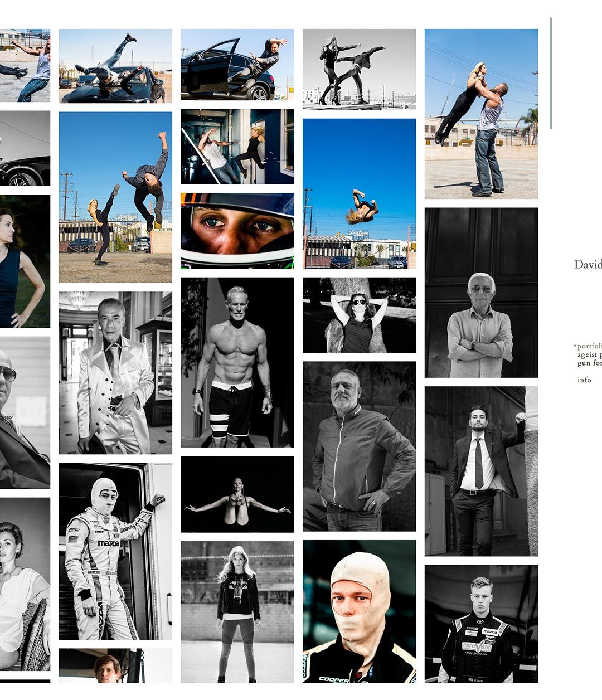Image resolution: width=602 pixels, height=700 pixels.
Task: Open seated woman with outstretched arms on black
Action: pyautogui.click(x=237, y=494)
